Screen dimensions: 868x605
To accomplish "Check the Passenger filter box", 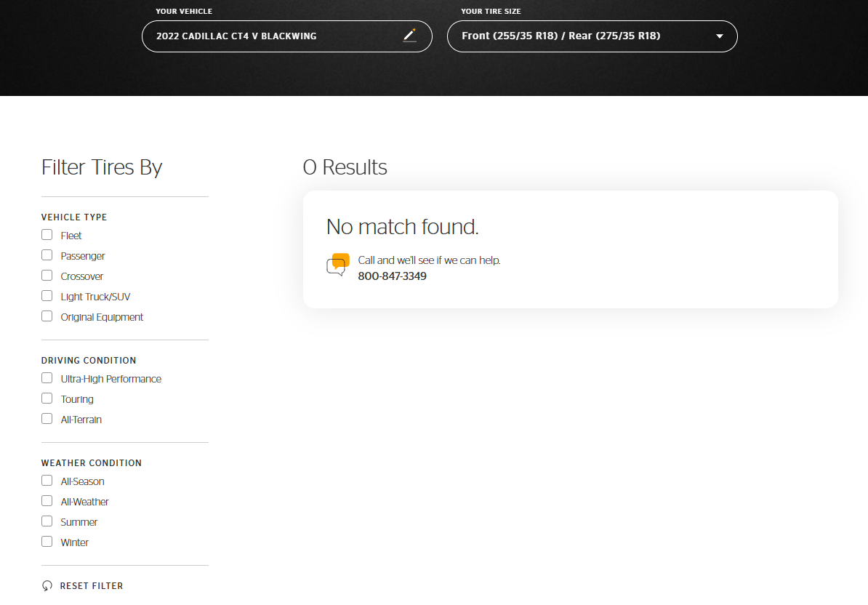I will (47, 255).
